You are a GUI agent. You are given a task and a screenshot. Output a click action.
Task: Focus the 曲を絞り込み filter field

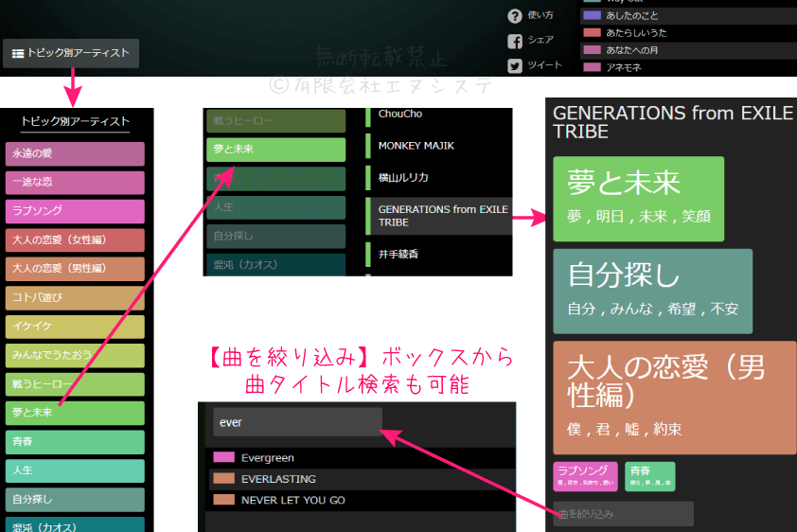pos(623,514)
